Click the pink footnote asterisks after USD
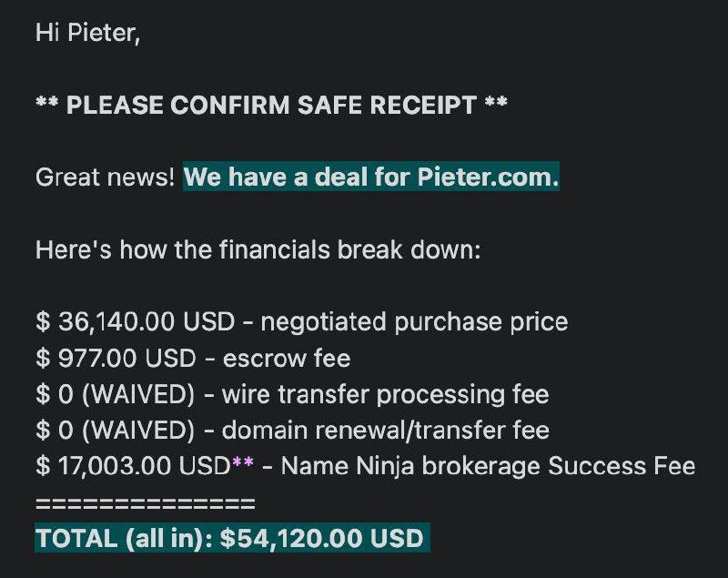Screen dimensions: 728x578 [x=243, y=464]
